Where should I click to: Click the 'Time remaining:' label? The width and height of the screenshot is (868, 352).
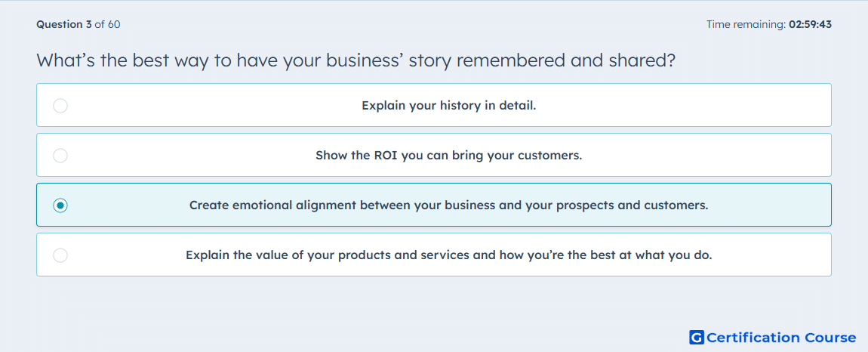click(x=746, y=24)
